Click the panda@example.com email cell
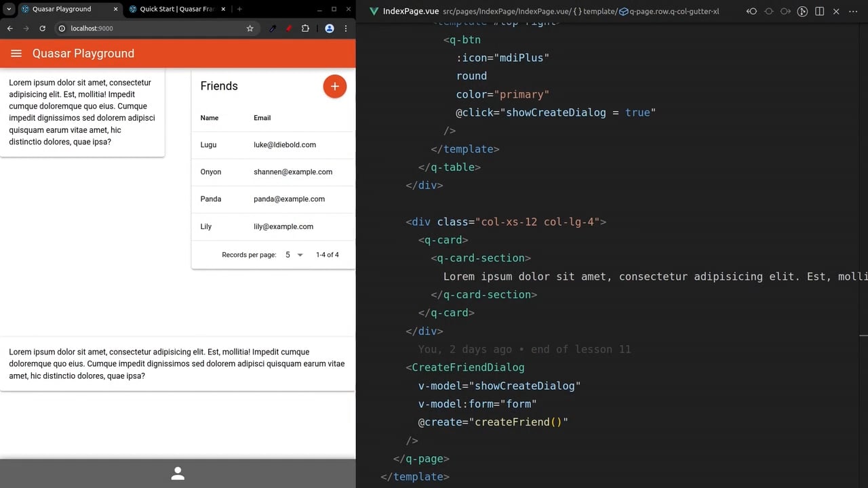 coord(289,199)
